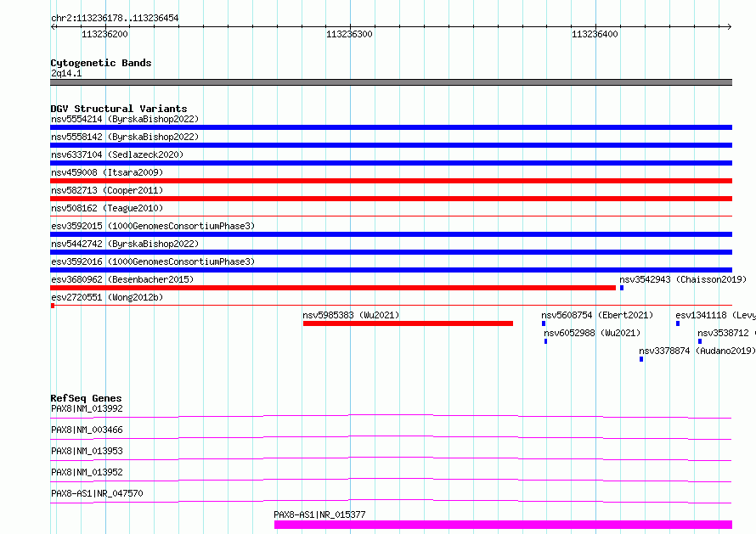
Task: Select the 2q14.1 band label
Action: pos(66,73)
